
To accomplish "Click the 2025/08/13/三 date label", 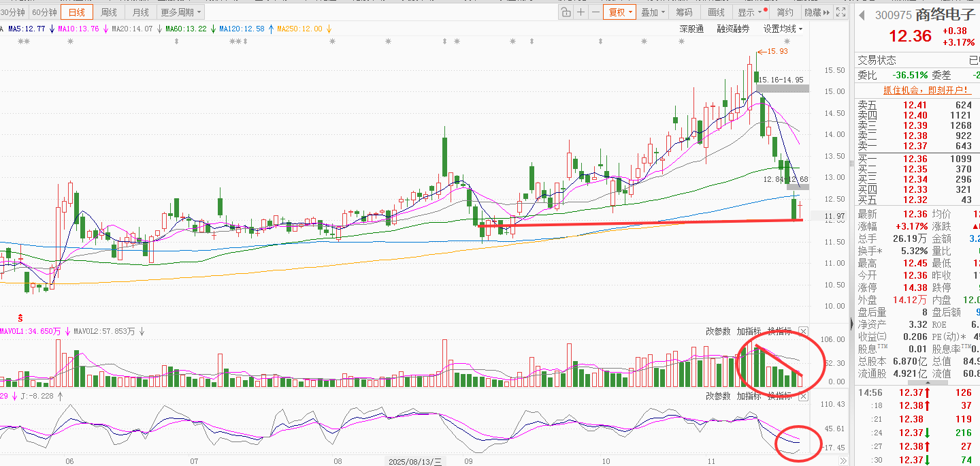I will (415, 461).
